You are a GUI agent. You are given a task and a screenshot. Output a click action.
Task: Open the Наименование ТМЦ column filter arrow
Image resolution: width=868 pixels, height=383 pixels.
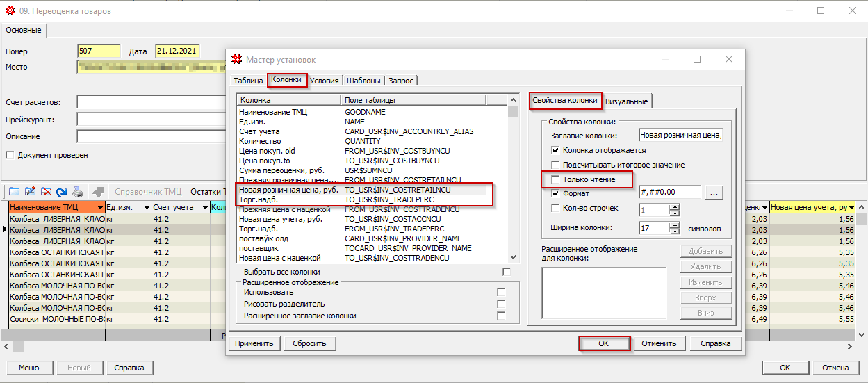(x=101, y=208)
